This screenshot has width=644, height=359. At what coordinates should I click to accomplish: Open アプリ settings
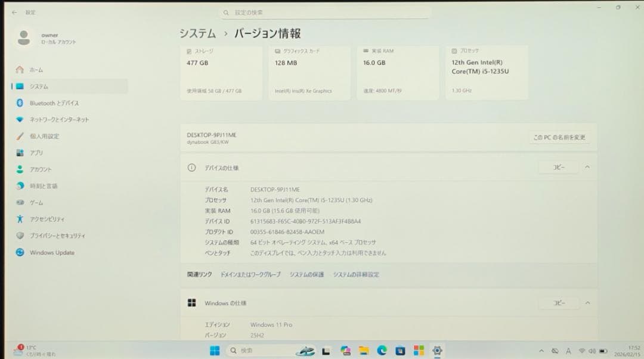pyautogui.click(x=70, y=153)
